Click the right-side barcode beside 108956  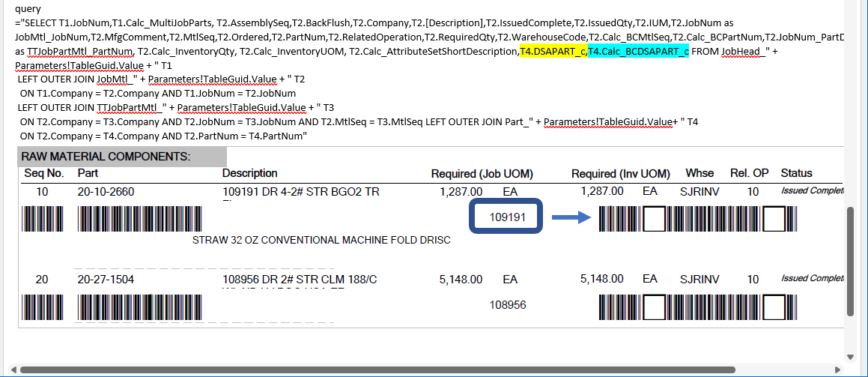[699, 307]
